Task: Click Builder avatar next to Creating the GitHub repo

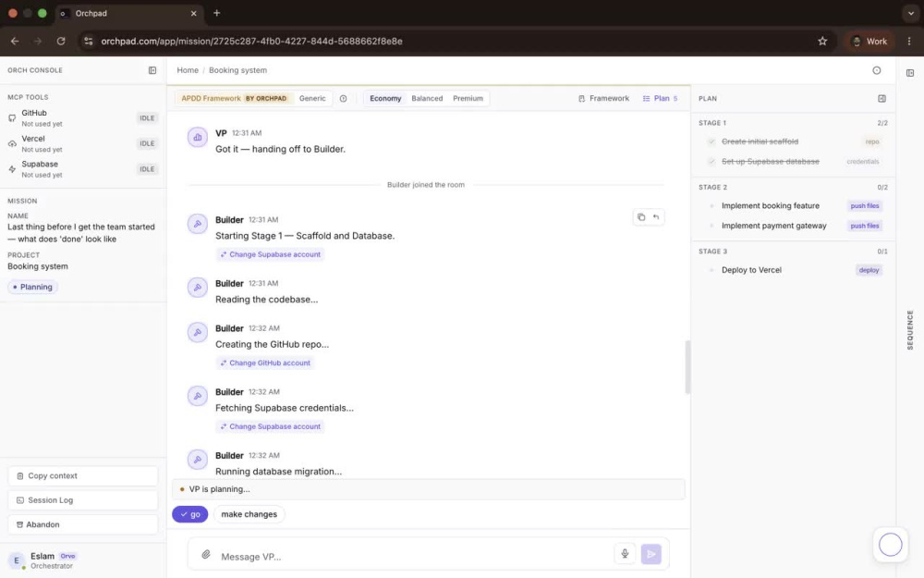Action: tap(198, 332)
